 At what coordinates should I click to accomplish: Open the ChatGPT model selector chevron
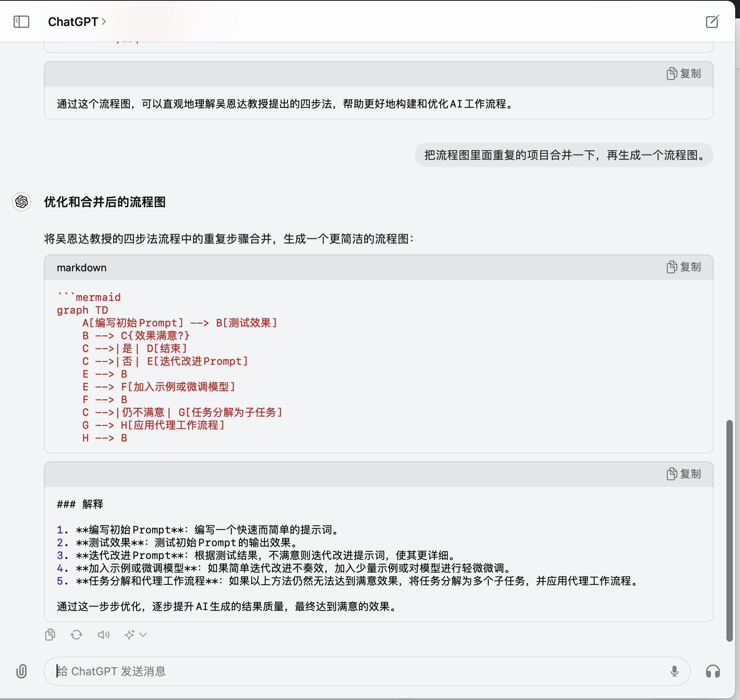(x=104, y=22)
